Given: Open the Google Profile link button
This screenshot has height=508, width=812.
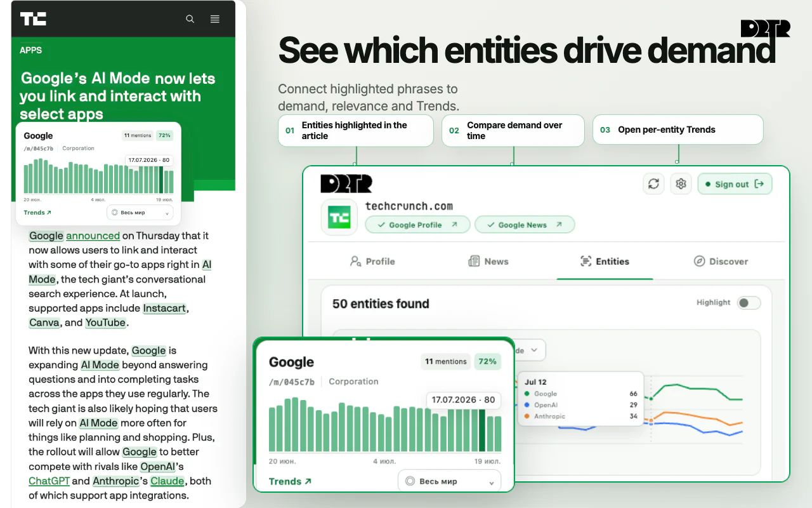Looking at the screenshot, I should (x=417, y=225).
